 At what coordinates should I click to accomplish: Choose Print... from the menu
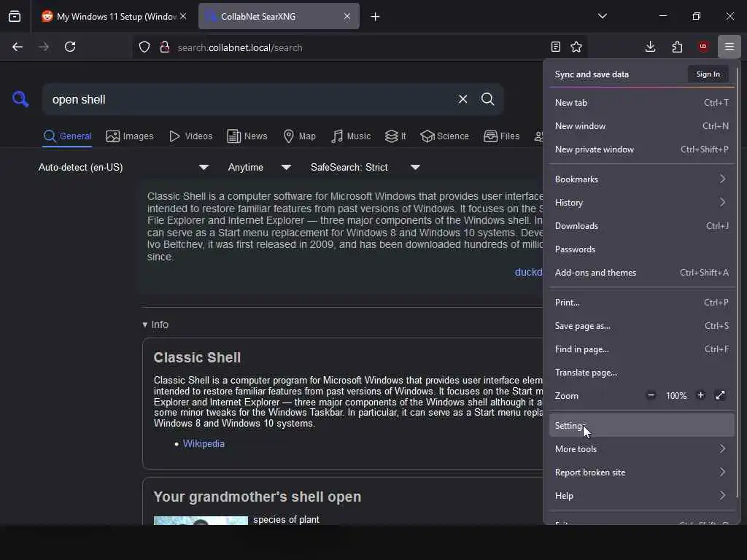click(x=642, y=303)
